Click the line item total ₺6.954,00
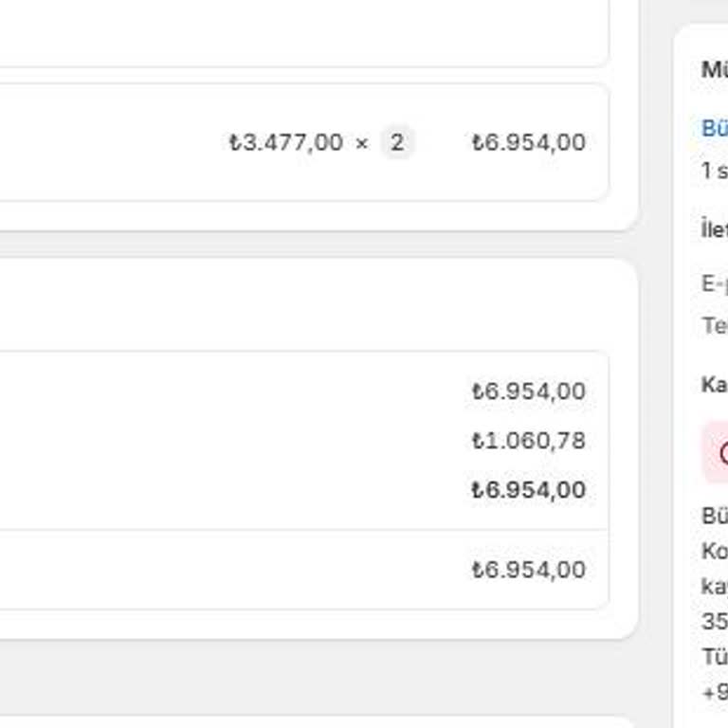Screen dimensions: 728x728 pyautogui.click(x=528, y=143)
